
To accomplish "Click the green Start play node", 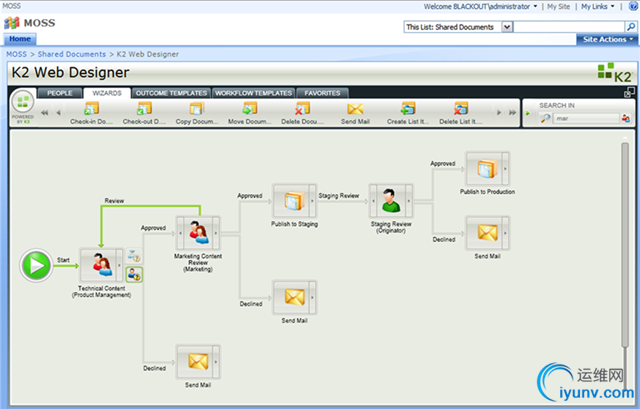I will point(36,266).
